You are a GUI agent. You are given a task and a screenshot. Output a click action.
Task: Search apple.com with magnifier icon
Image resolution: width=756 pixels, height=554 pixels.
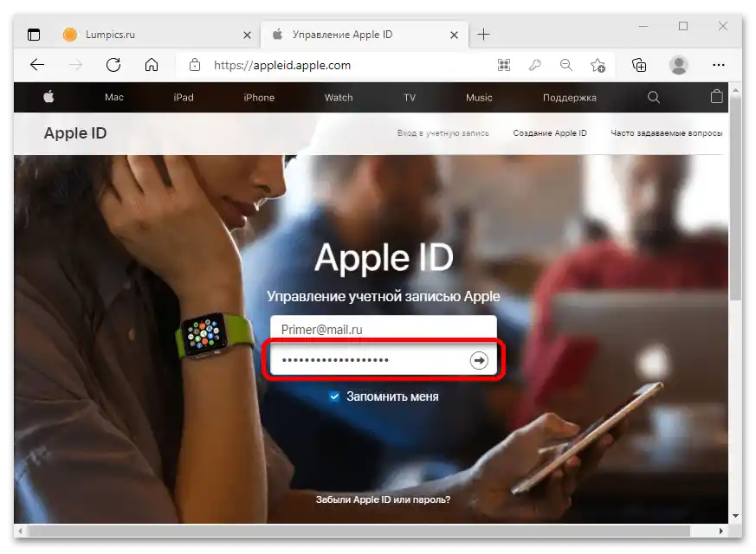pos(653,97)
